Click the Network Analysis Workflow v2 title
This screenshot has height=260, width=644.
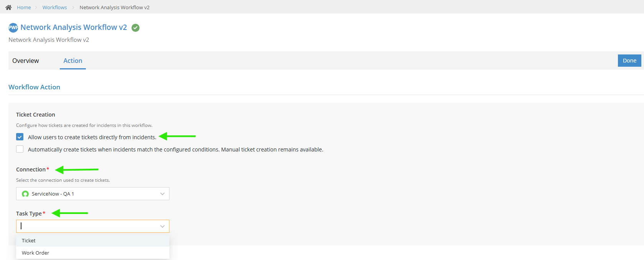coord(74,27)
